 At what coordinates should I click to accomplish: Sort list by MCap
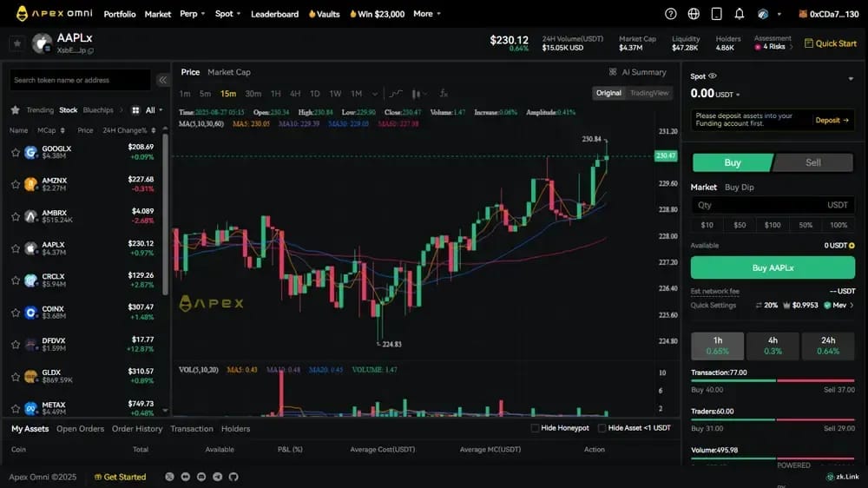click(x=51, y=130)
